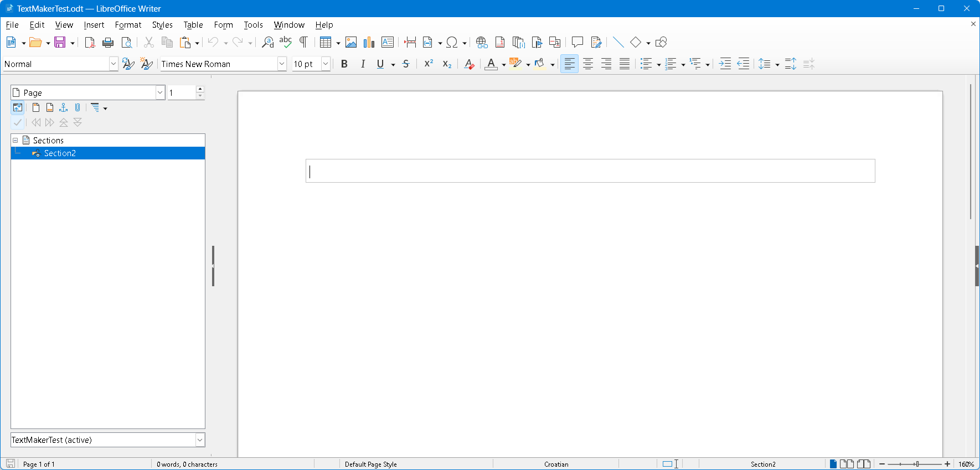Export document as PDF icon

90,43
